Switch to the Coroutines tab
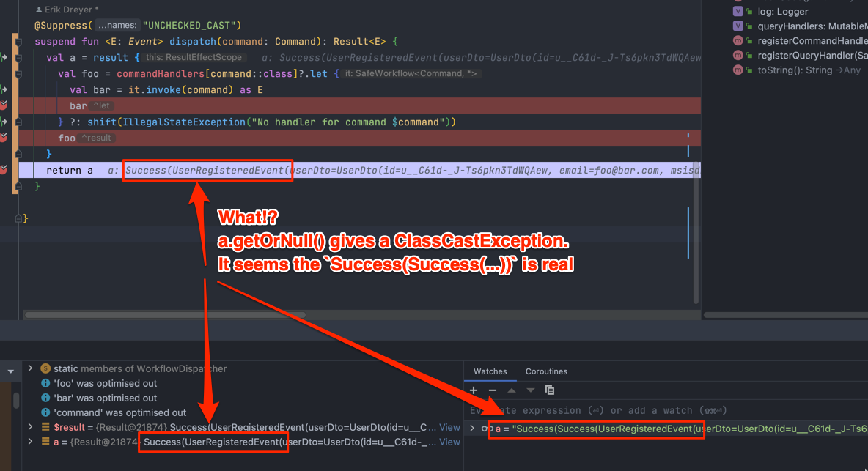Viewport: 868px width, 471px height. tap(546, 371)
